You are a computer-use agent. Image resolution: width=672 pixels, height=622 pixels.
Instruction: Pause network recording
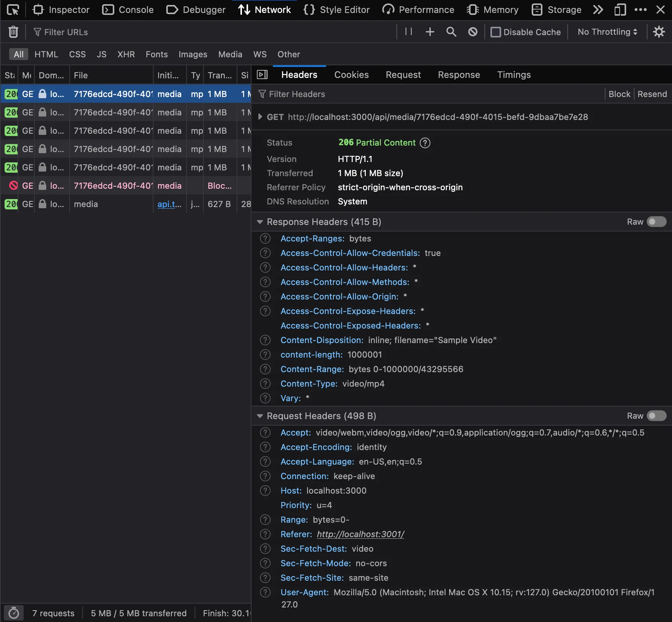point(409,32)
